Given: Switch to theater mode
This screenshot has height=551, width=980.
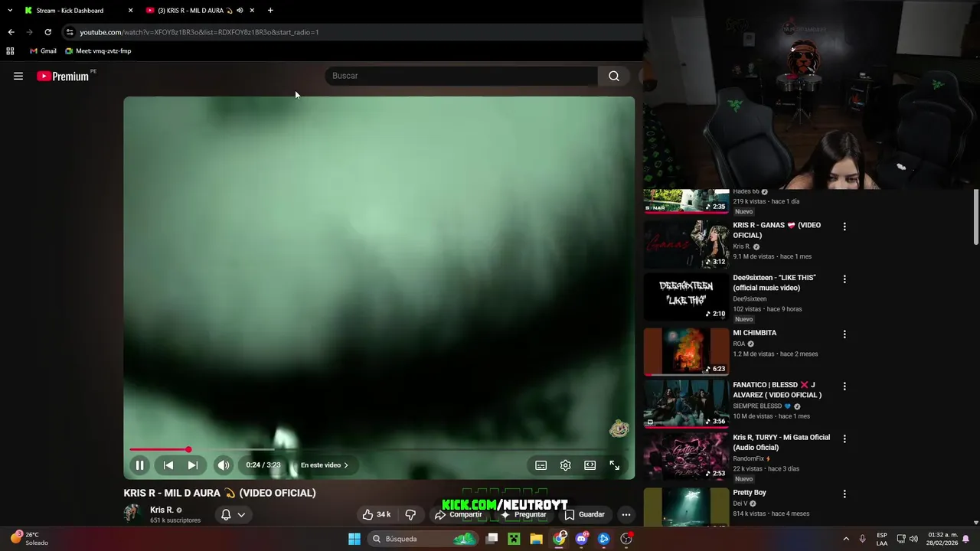Looking at the screenshot, I should [x=590, y=465].
